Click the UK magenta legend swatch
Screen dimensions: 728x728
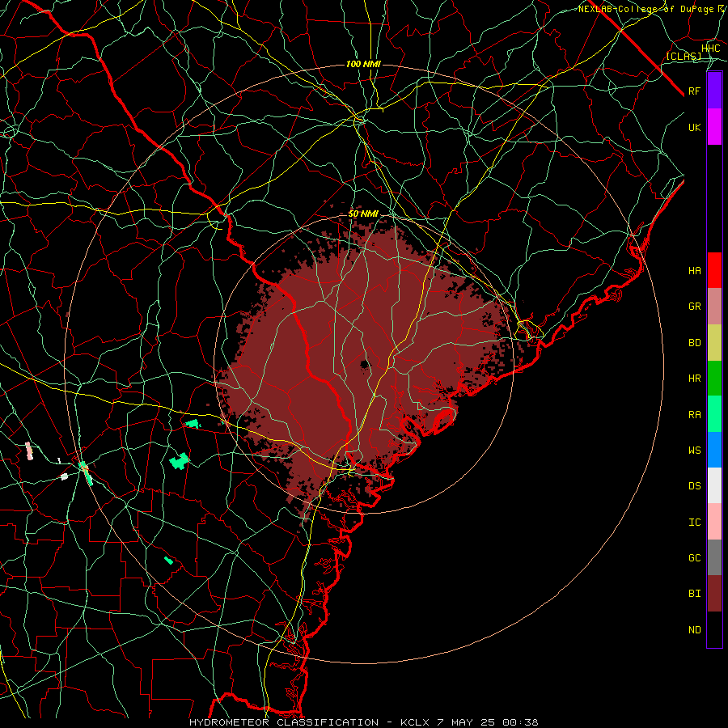[x=714, y=127]
